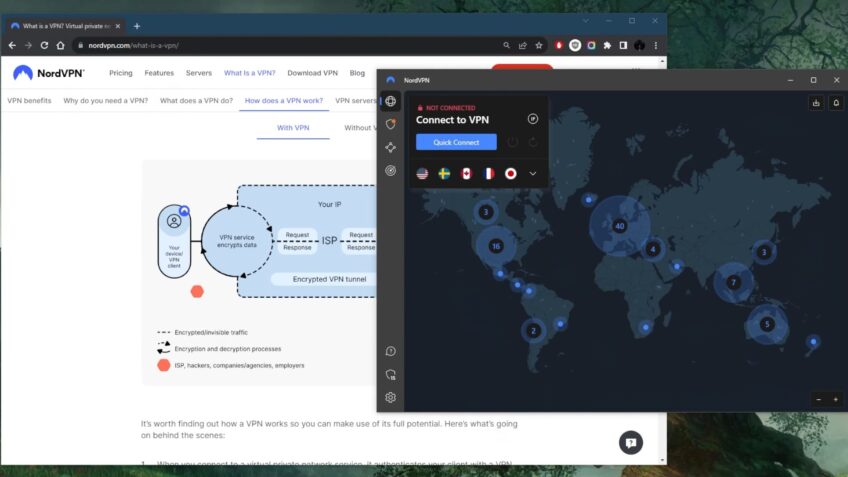Open the Dark Web Monitor target icon in NordVPN
The image size is (848, 477).
tap(390, 170)
